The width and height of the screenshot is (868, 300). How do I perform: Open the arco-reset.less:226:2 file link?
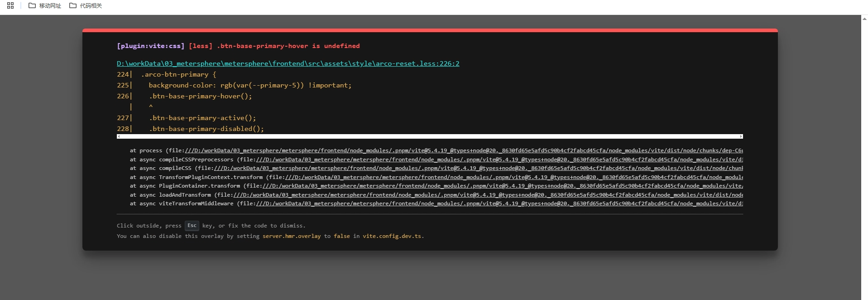(x=288, y=63)
